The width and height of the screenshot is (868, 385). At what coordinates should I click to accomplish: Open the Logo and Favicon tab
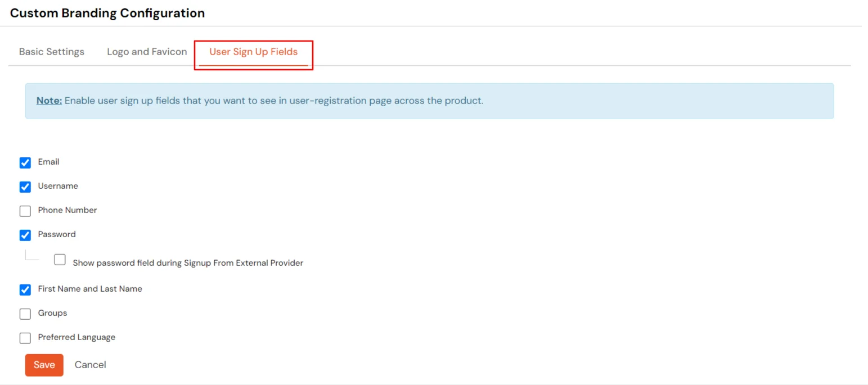pyautogui.click(x=146, y=51)
